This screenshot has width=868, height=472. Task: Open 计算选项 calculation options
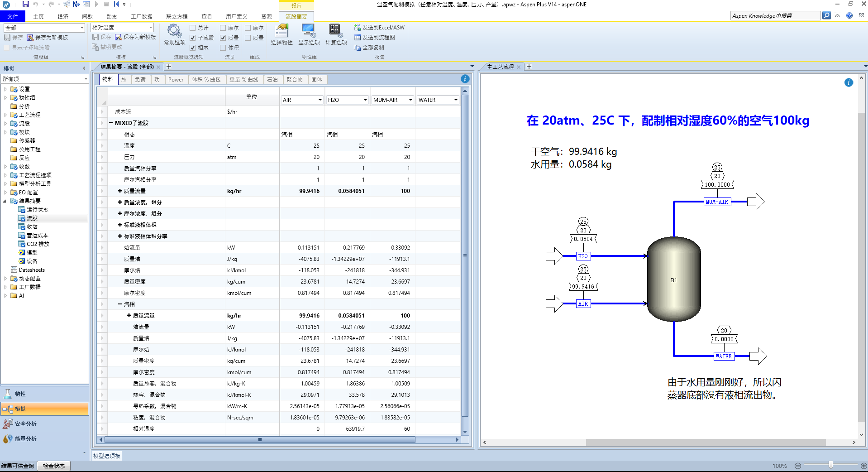(336, 34)
